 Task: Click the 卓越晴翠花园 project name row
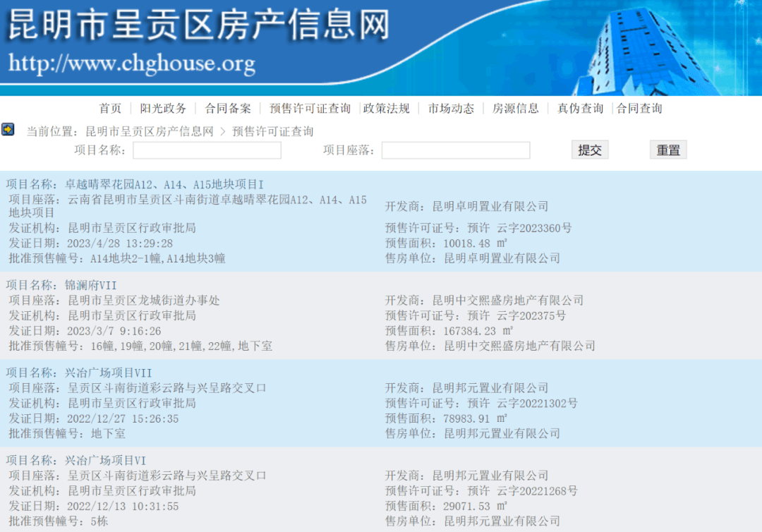(164, 184)
